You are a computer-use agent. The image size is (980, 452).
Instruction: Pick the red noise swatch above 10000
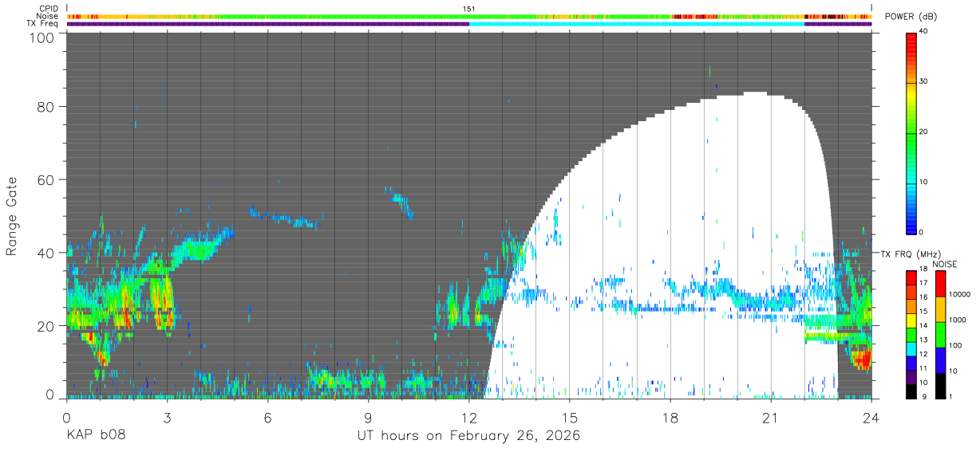940,284
